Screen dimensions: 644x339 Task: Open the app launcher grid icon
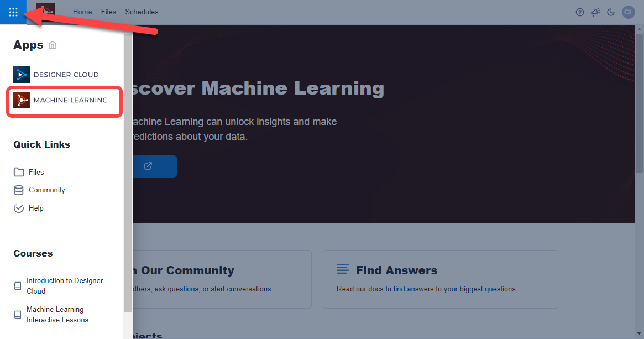pyautogui.click(x=13, y=12)
